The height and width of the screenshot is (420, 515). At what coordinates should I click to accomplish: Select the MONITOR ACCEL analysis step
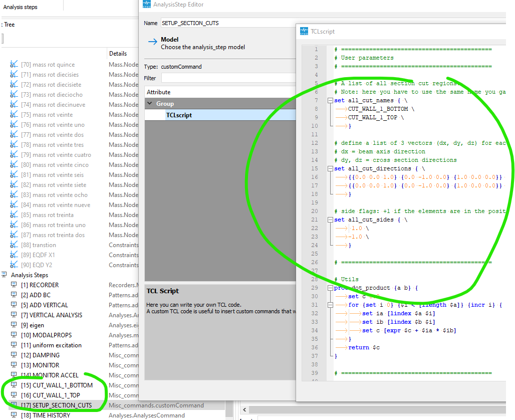50,375
